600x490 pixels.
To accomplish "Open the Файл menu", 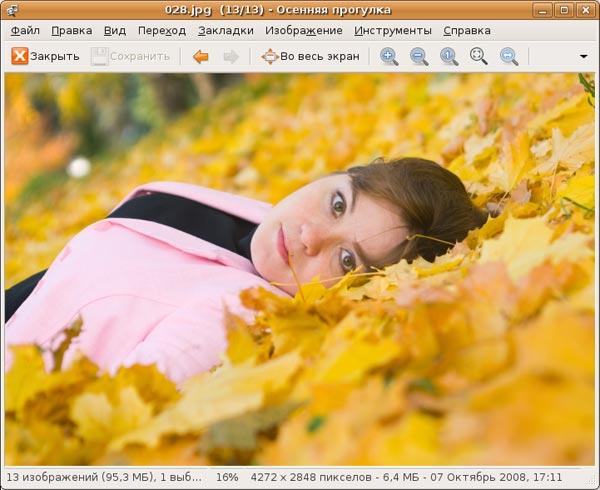I will pos(25,31).
